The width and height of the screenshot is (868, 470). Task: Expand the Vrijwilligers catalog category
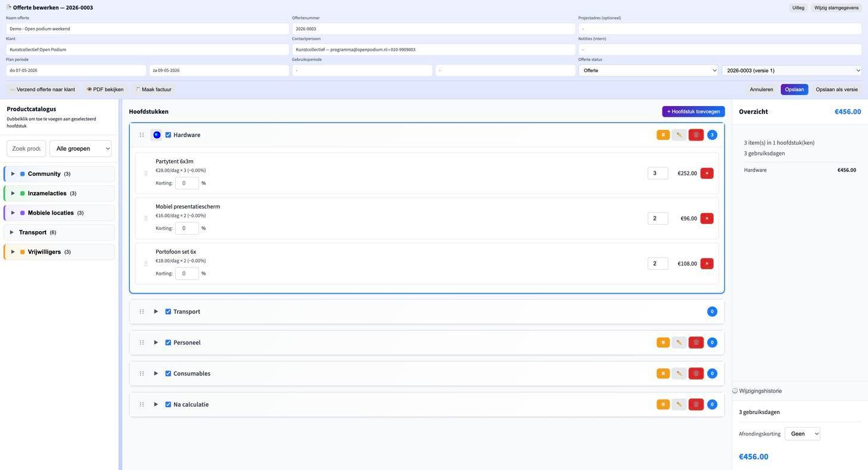(13, 252)
